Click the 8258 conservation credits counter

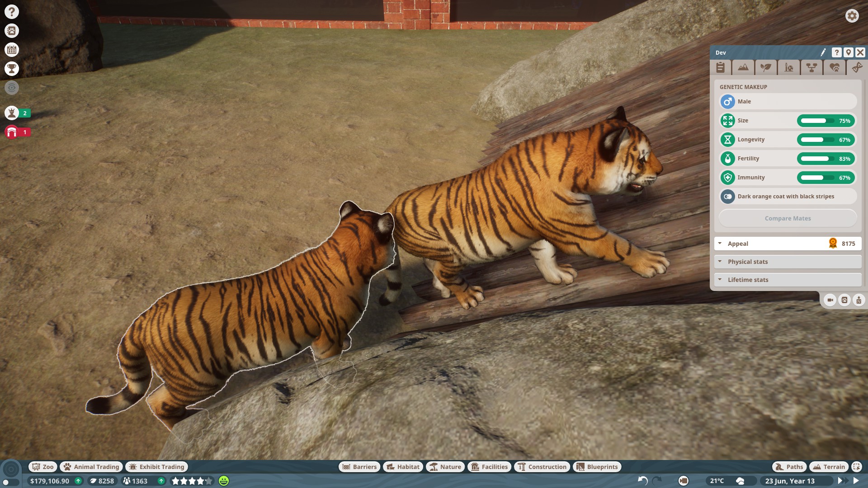point(102,481)
